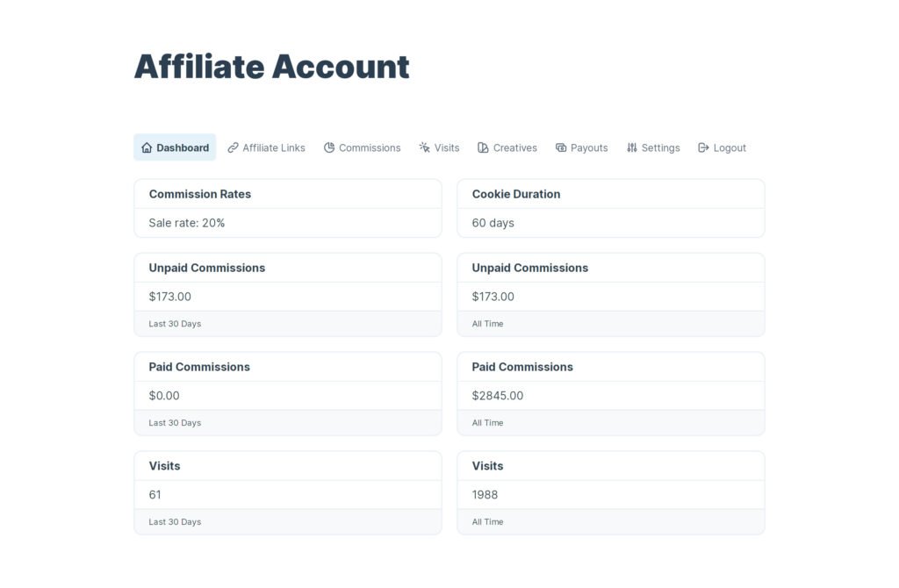Select the 'Sale rate: 20%' text

(x=187, y=223)
